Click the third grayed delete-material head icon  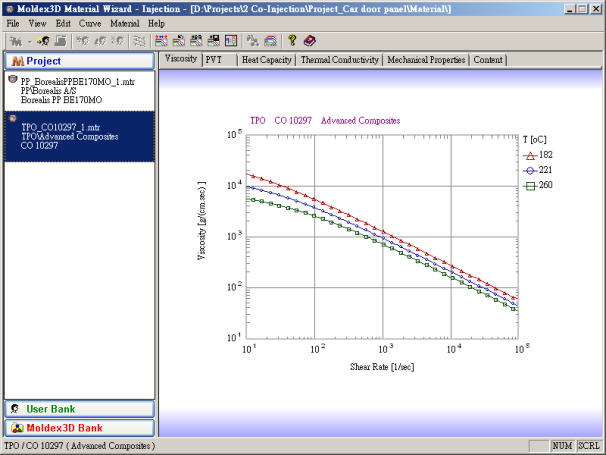(118, 41)
